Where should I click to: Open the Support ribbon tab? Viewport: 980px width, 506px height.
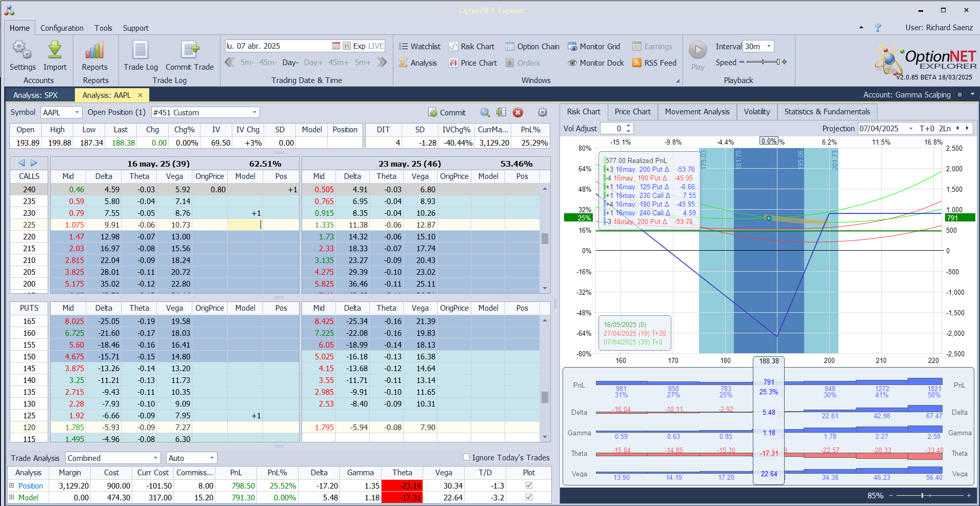pos(135,28)
